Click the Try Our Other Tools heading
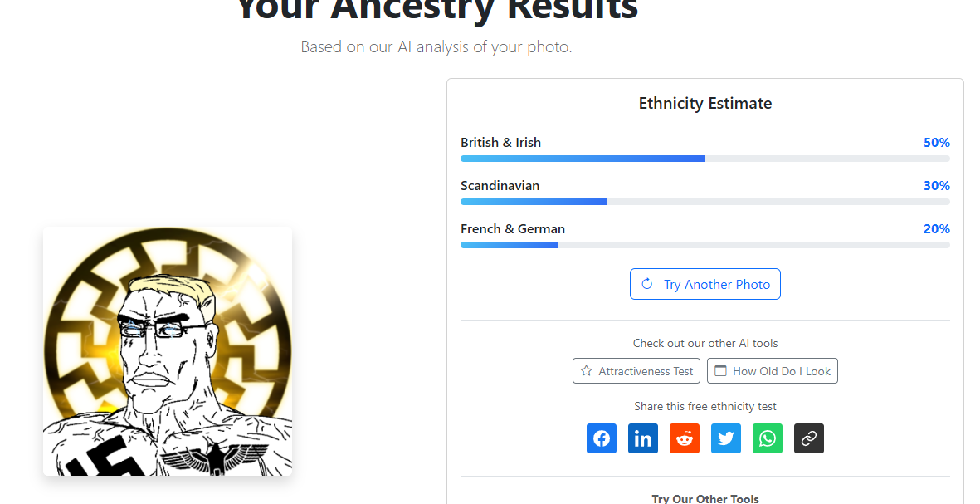This screenshot has width=980, height=504. [705, 498]
